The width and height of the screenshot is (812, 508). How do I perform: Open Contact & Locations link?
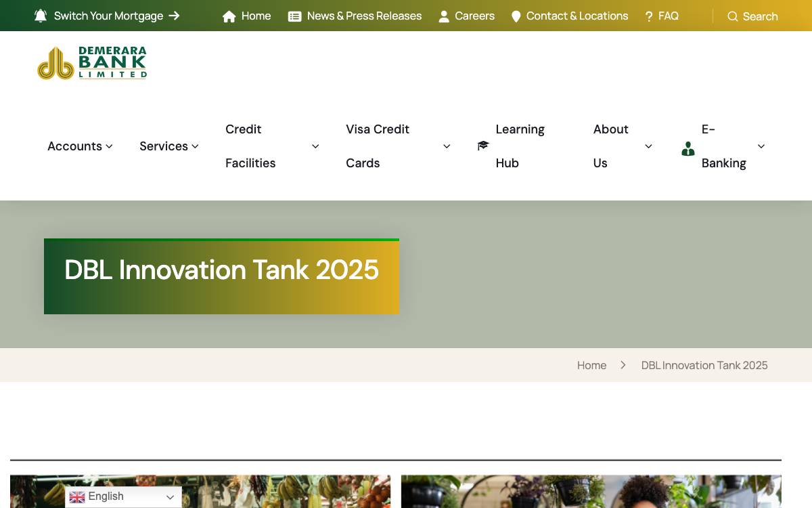577,16
